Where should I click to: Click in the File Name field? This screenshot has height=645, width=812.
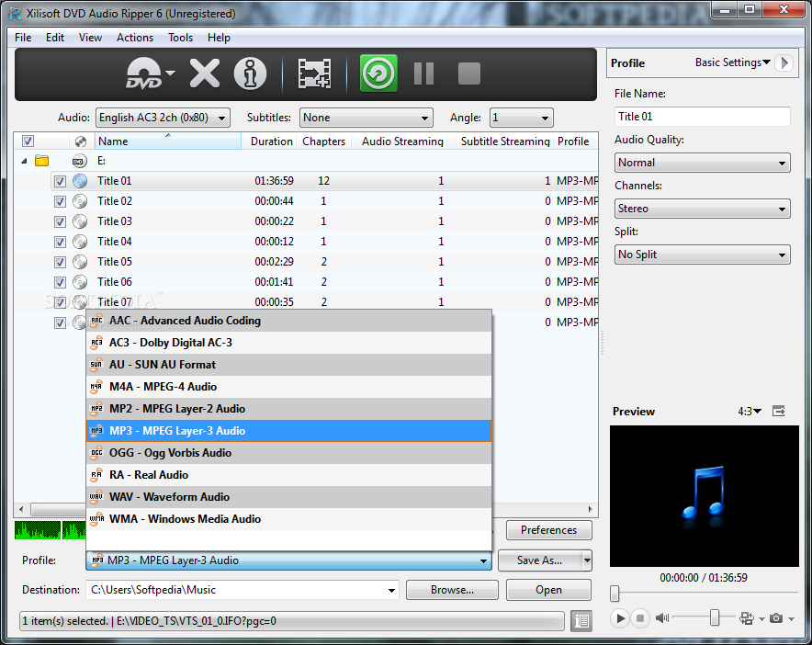coord(702,117)
